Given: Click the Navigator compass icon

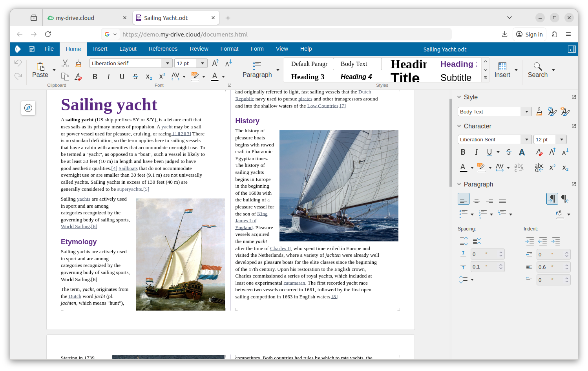Looking at the screenshot, I should point(28,108).
